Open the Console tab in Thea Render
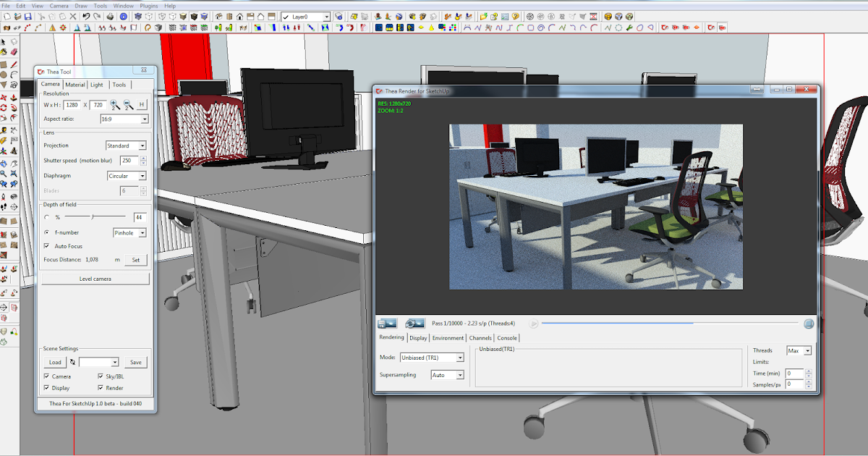This screenshot has height=456, width=868. 507,338
